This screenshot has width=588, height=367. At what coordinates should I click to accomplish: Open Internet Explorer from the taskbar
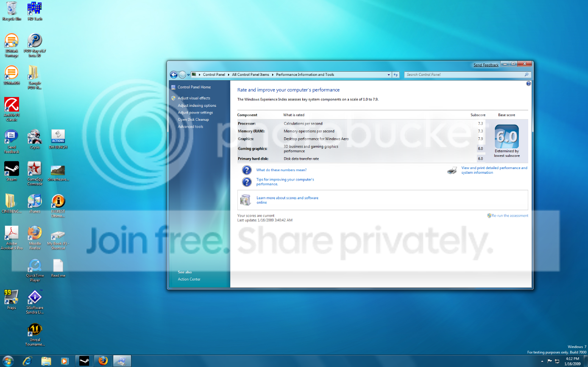click(x=28, y=361)
